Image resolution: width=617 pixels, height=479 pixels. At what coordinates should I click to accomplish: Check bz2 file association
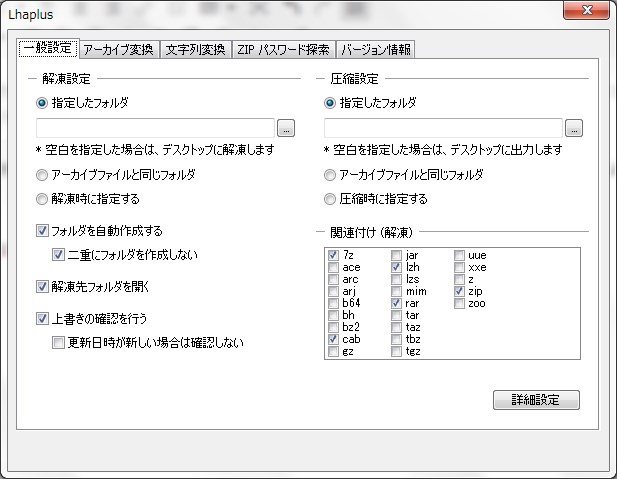tap(333, 327)
